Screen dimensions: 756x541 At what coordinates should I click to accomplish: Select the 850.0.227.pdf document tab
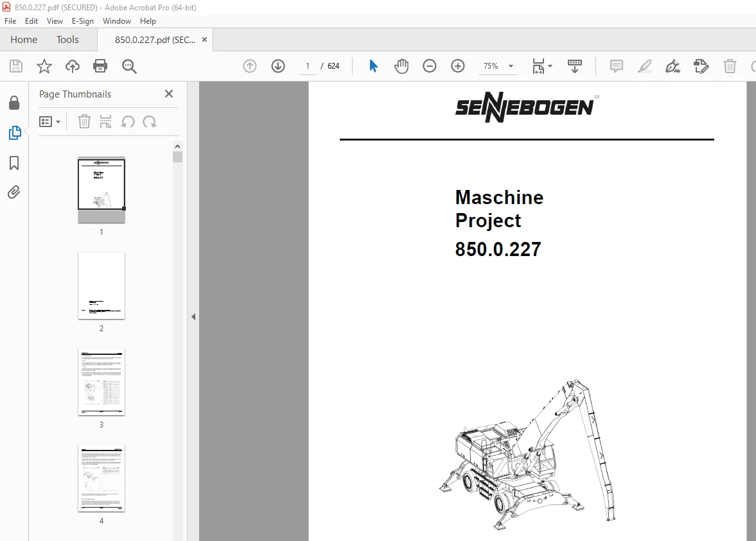pos(155,40)
